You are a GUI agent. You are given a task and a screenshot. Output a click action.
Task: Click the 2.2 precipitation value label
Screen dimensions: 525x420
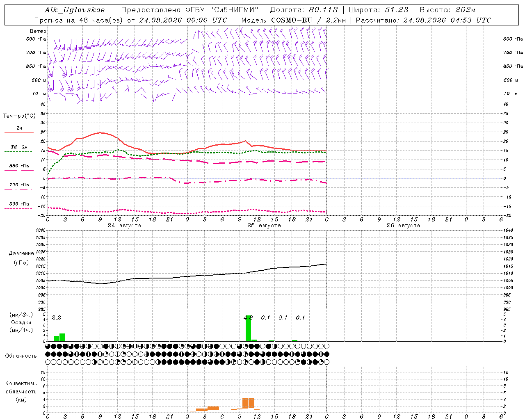coord(56,317)
